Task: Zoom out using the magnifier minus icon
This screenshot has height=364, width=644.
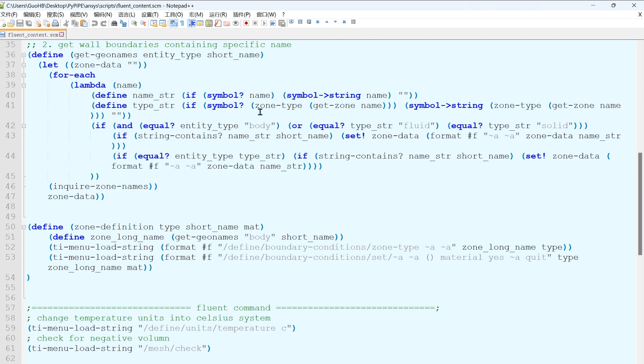Action: click(143, 23)
